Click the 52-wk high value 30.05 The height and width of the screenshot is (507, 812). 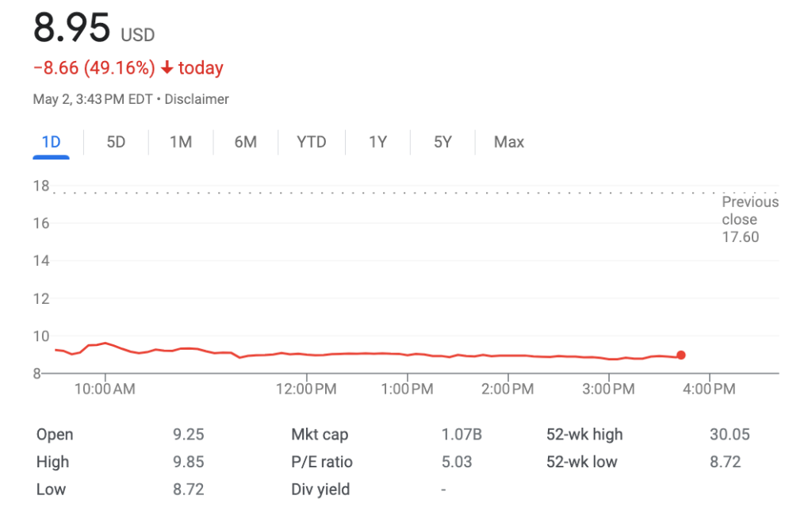click(730, 434)
